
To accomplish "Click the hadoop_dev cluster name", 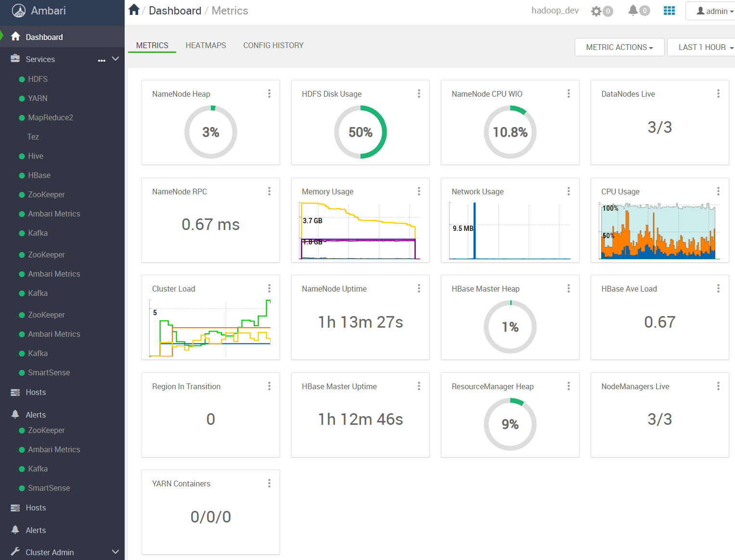I will [555, 11].
